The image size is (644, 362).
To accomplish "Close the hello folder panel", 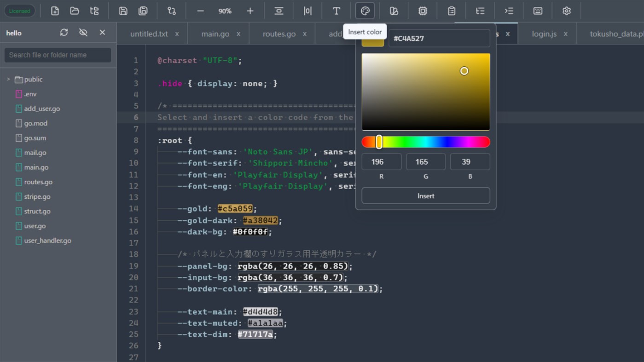I will 102,33.
